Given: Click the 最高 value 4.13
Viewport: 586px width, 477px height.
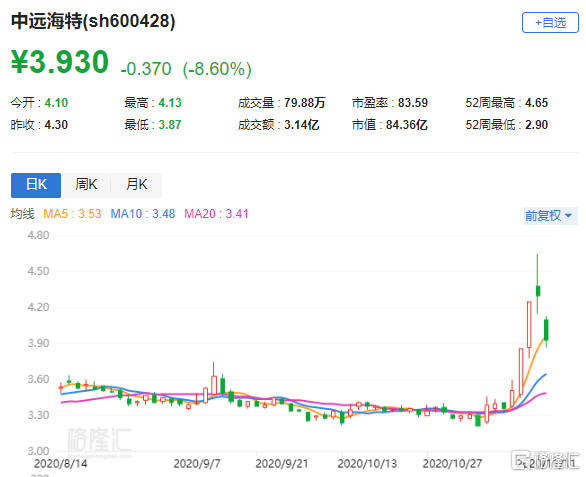Looking at the screenshot, I should click(x=170, y=102).
